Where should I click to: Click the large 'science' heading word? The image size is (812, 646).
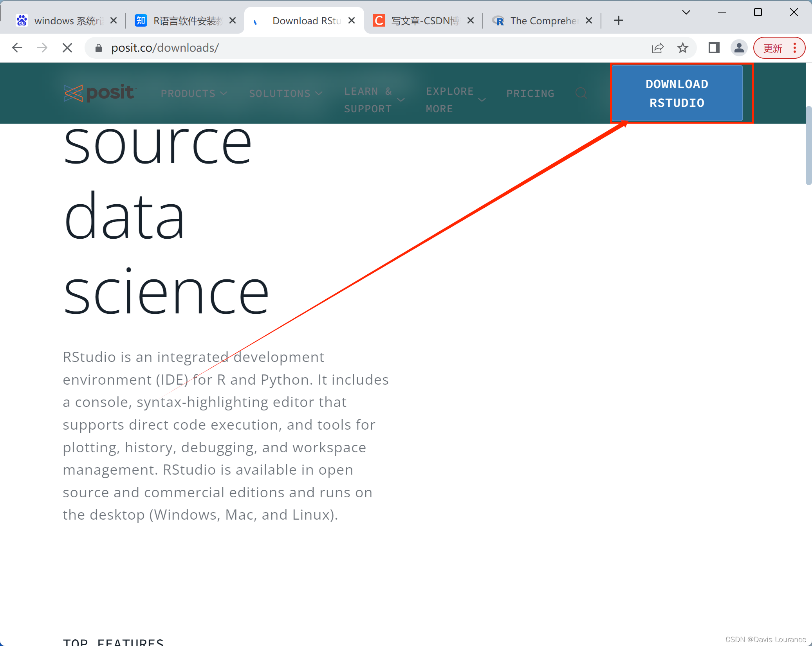pyautogui.click(x=166, y=292)
